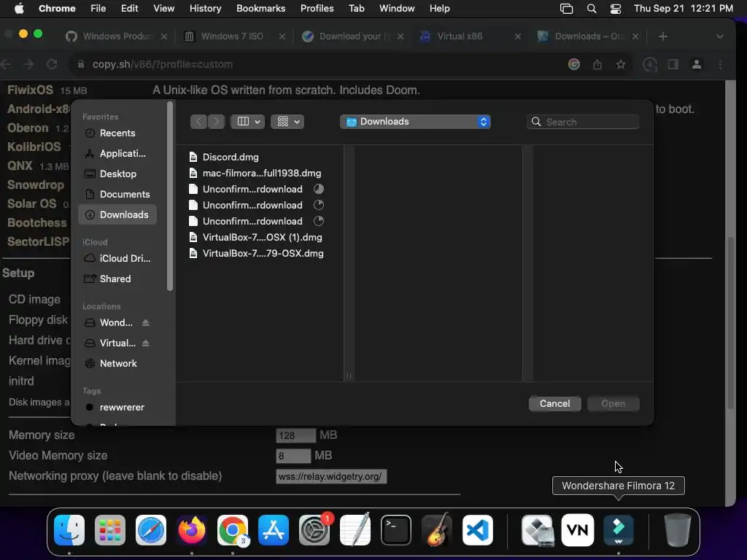Viewport: 747px width, 560px height.
Task: Click the Google icon in address bar
Action: 574,64
